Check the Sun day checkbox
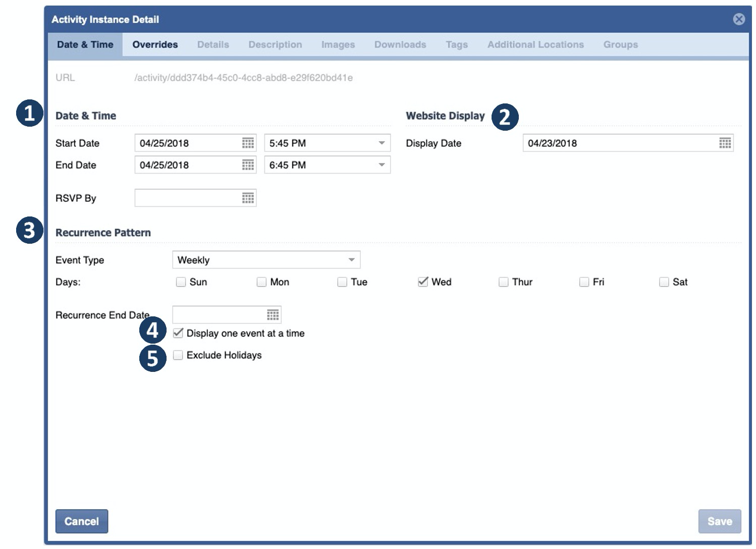The height and width of the screenshot is (549, 756). 181,282
